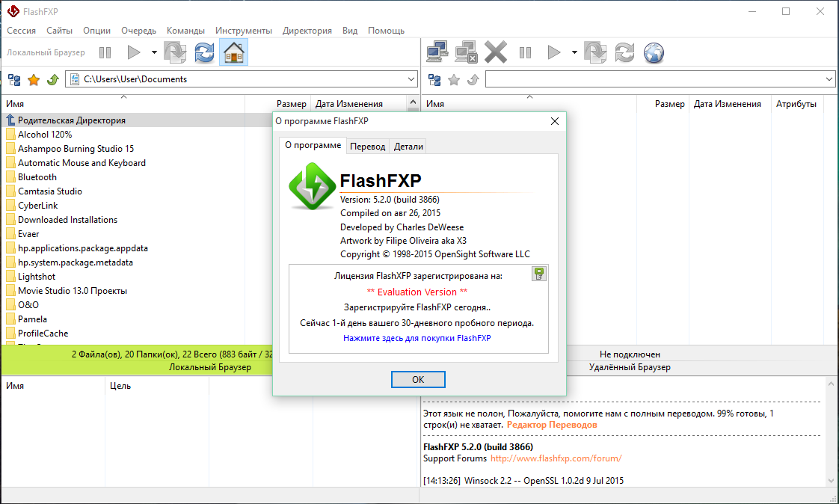Switch to the Перевод tab
Screen dimensions: 839x504
[368, 146]
